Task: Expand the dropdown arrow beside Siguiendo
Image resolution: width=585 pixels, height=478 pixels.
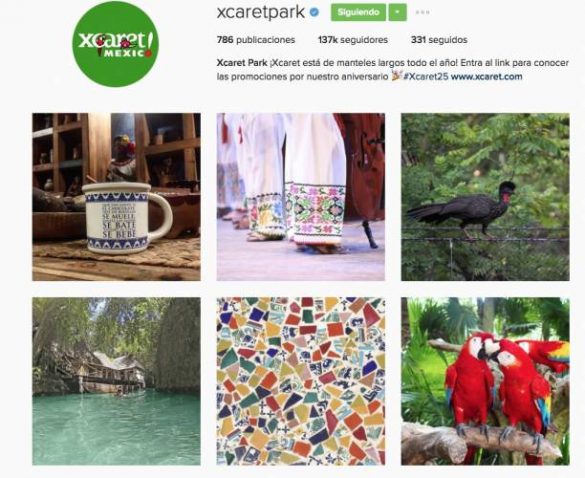Action: coord(397,12)
